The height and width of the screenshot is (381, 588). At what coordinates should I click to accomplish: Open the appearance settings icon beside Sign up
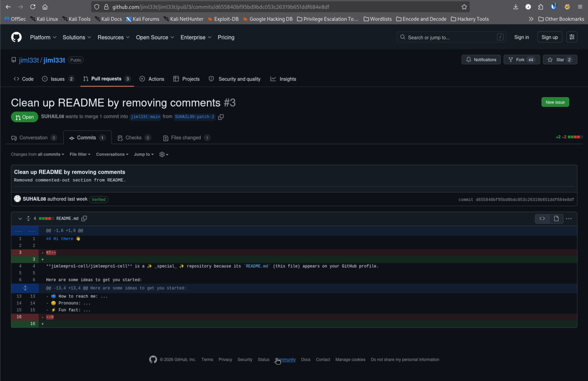(572, 37)
